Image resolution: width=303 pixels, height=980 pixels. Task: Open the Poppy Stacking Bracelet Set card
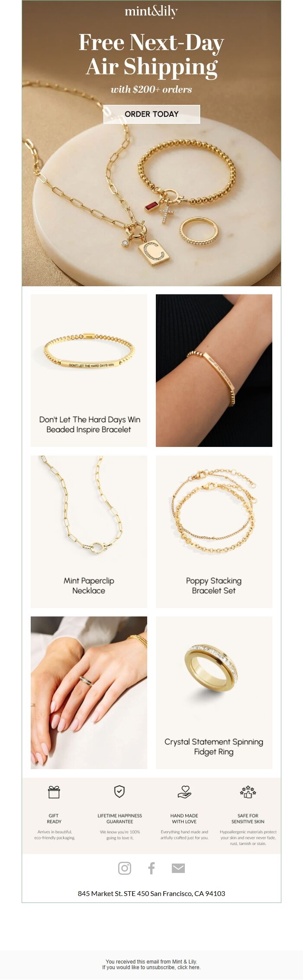214,531
